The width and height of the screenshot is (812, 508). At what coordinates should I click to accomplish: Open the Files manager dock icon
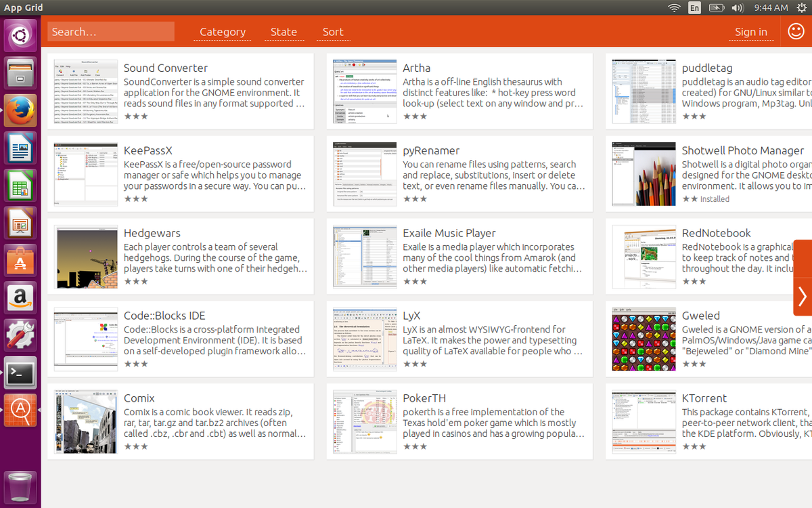click(x=20, y=73)
